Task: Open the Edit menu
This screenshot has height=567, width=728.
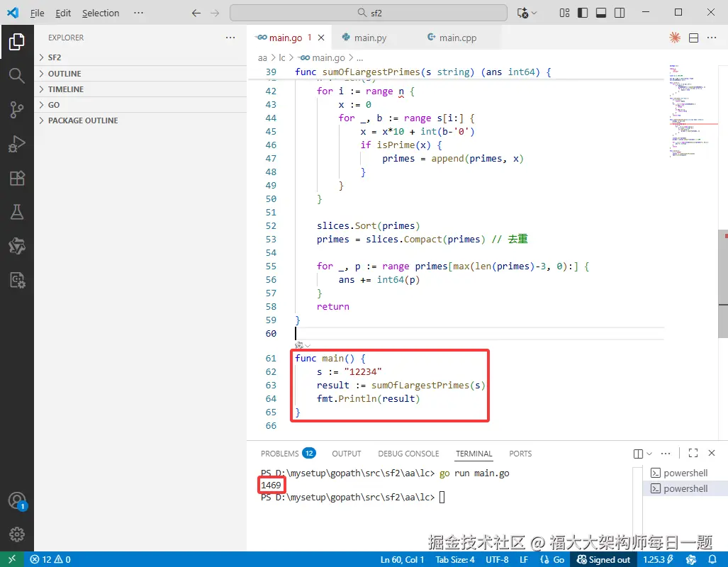Action: [63, 13]
